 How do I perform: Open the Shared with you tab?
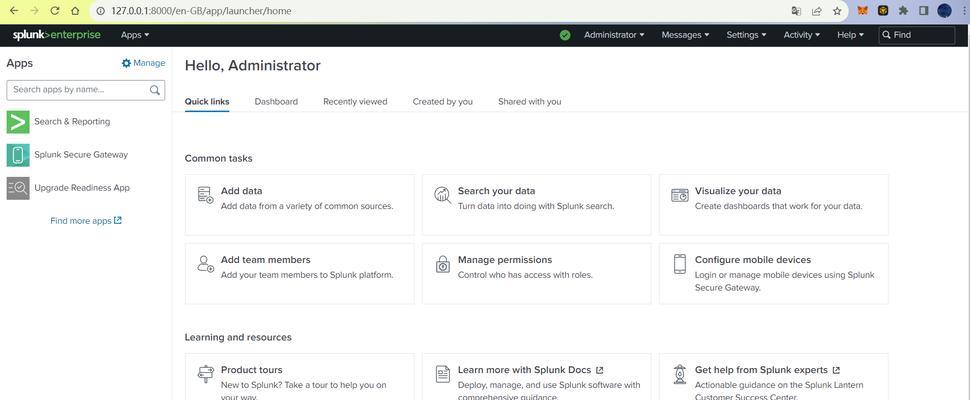click(x=530, y=101)
